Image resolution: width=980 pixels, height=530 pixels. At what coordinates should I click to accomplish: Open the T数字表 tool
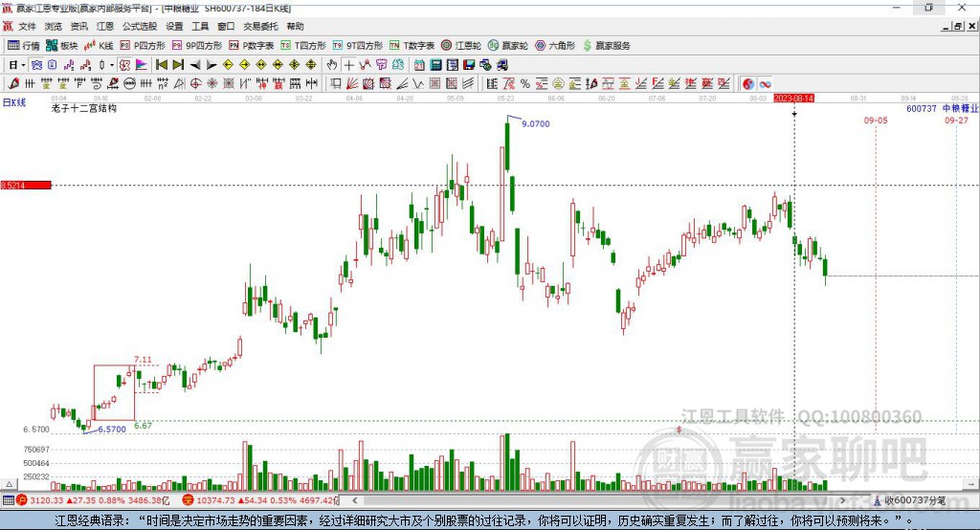(412, 46)
